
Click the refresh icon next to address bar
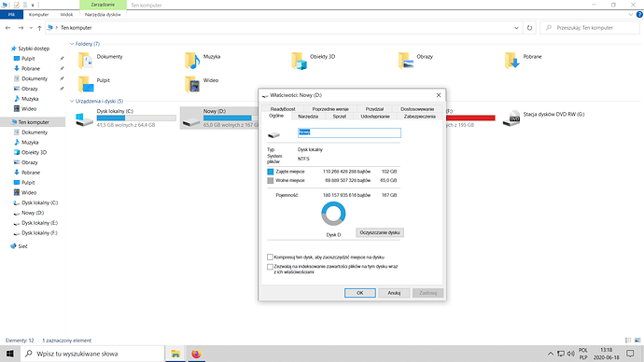[x=529, y=28]
